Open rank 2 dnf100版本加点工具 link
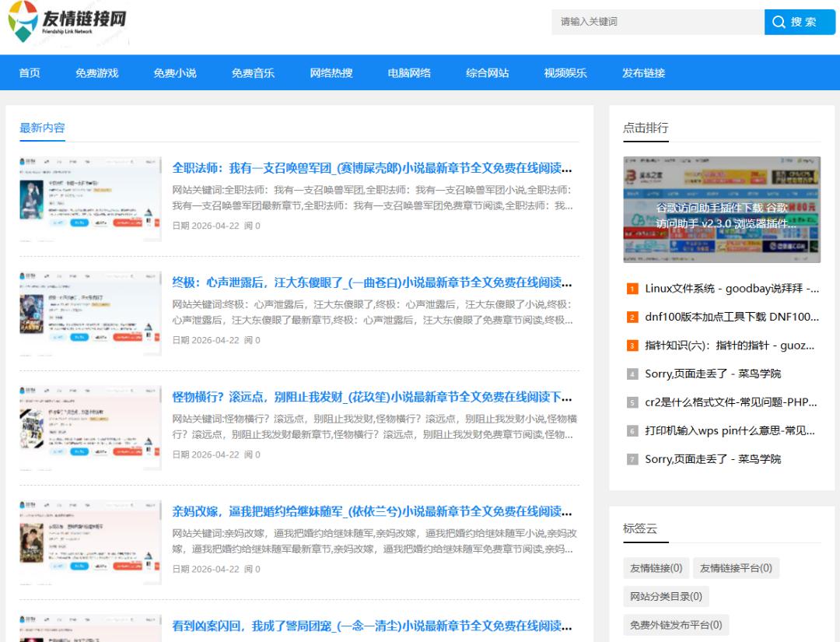Image resolution: width=840 pixels, height=642 pixels. point(731,317)
